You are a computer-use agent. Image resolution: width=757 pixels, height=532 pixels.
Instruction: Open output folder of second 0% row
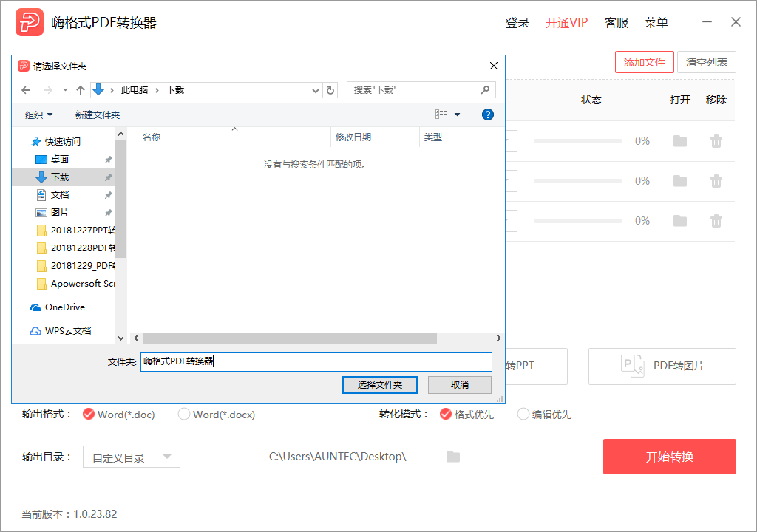click(x=680, y=181)
